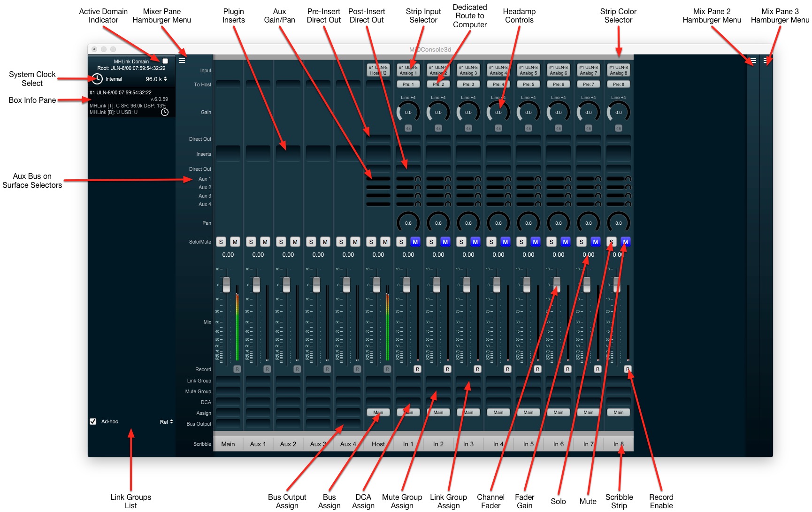Toggle 48V phantom power on In 1
The height and width of the screenshot is (512, 812).
408,128
